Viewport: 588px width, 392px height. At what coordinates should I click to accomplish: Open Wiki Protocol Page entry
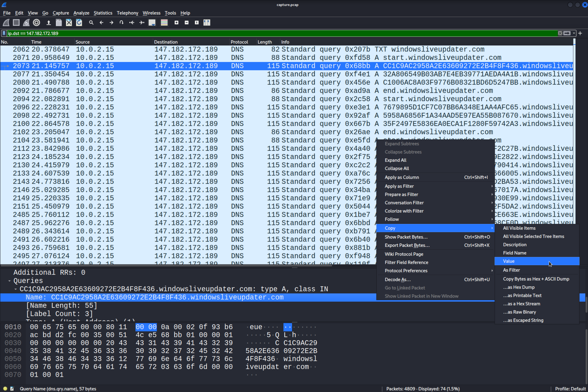pos(435,254)
